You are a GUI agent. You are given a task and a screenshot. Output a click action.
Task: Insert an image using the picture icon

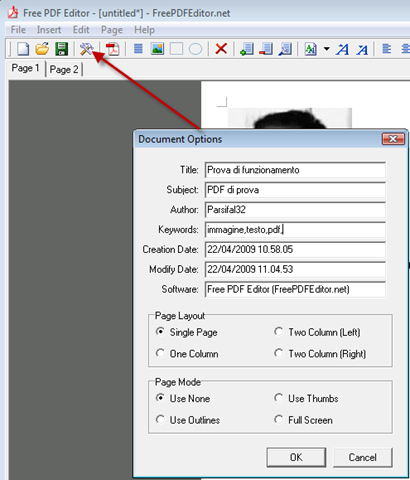[157, 49]
